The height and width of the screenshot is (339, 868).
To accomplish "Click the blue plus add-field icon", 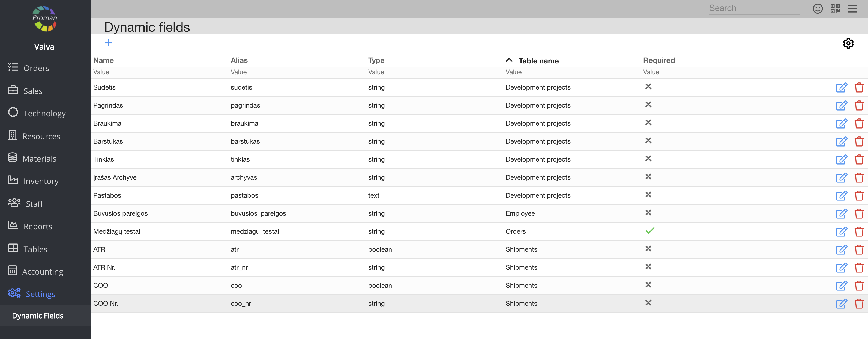I will pyautogui.click(x=108, y=43).
